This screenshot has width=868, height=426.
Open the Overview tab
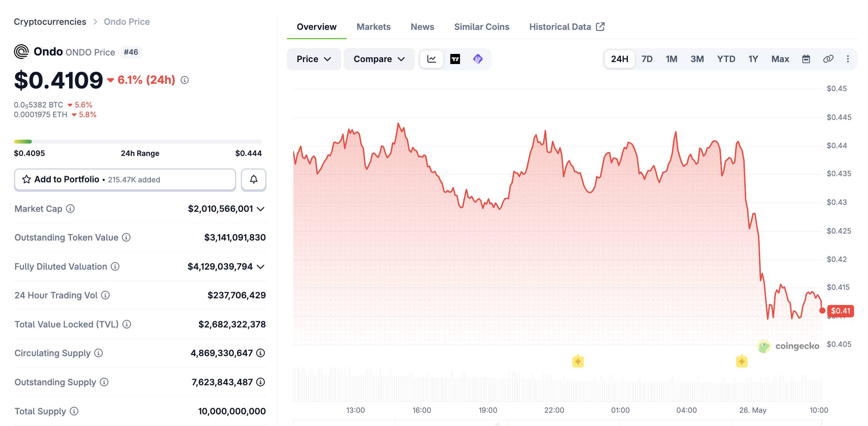point(316,27)
